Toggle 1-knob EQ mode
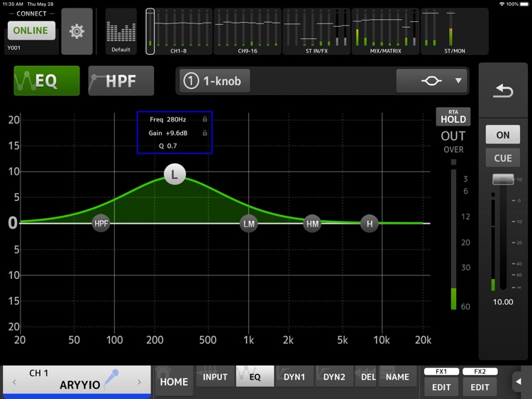 click(x=215, y=81)
